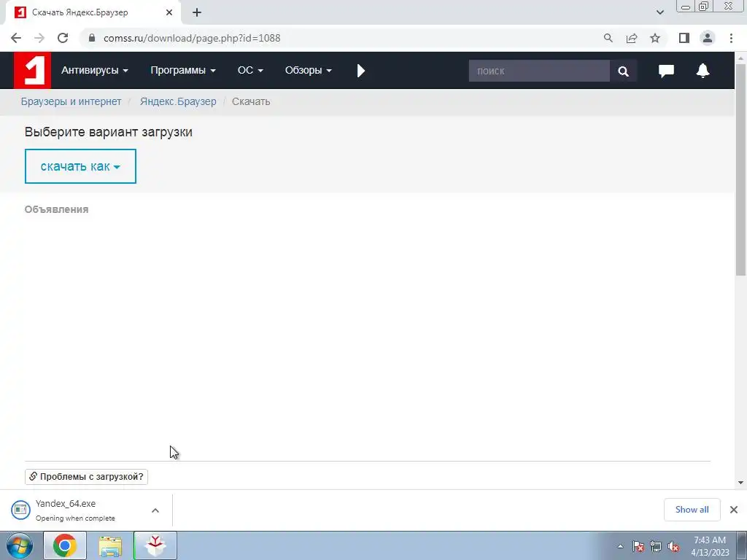Click Show desktop strip
747x560 pixels.
click(742, 545)
